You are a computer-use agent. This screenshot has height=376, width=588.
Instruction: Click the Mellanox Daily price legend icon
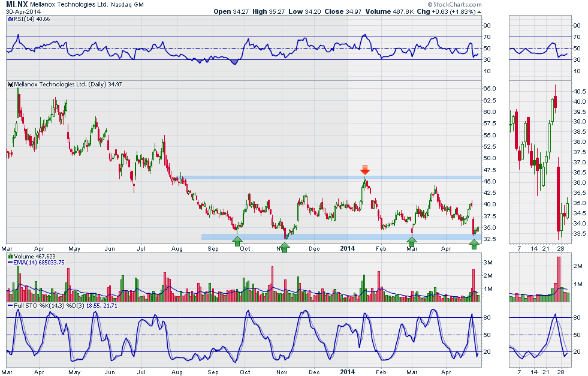(9, 85)
